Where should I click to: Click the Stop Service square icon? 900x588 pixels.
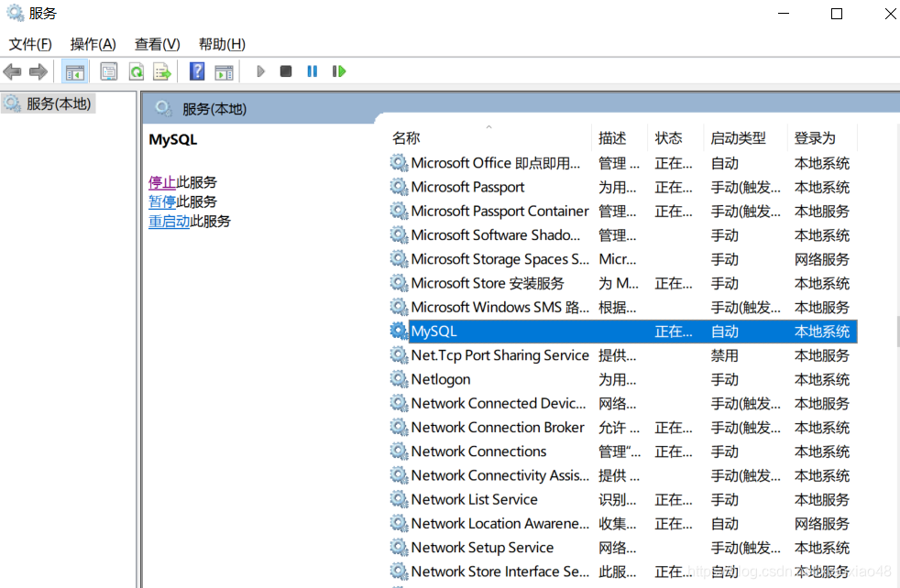point(286,71)
